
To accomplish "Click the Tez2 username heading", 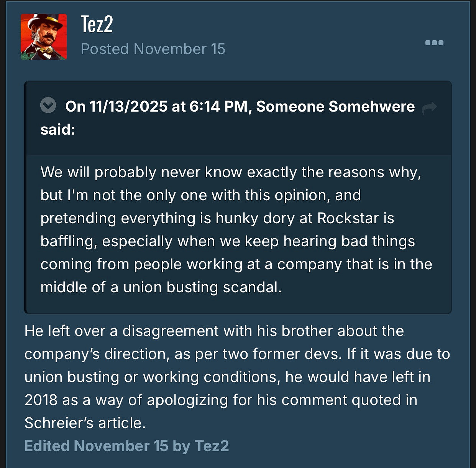I will 97,25.
